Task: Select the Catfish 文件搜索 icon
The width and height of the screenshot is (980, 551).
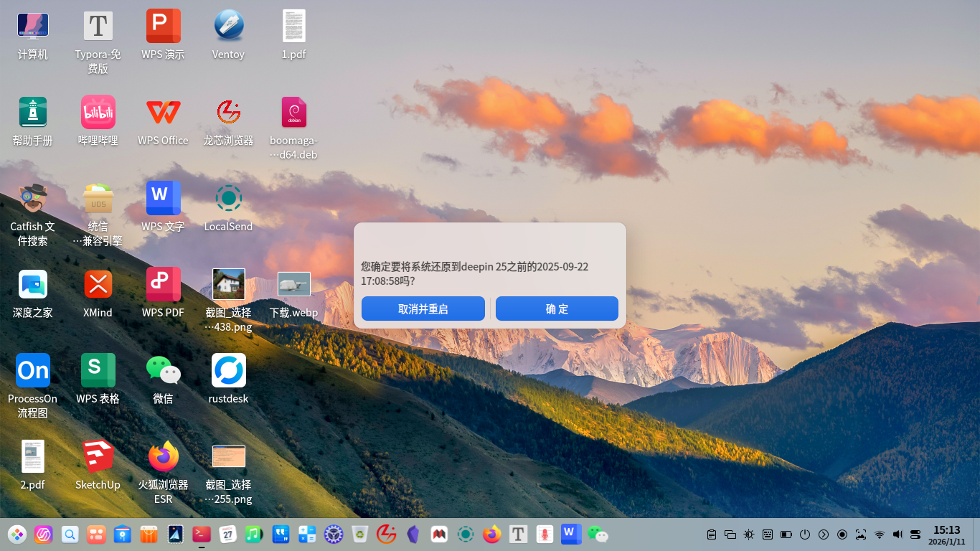Action: (33, 215)
